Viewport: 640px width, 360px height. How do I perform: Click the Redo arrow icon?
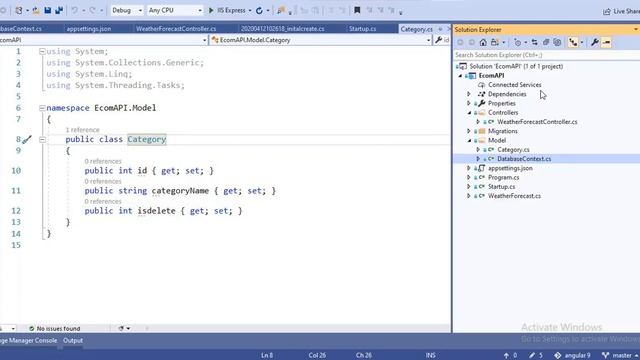pos(92,10)
